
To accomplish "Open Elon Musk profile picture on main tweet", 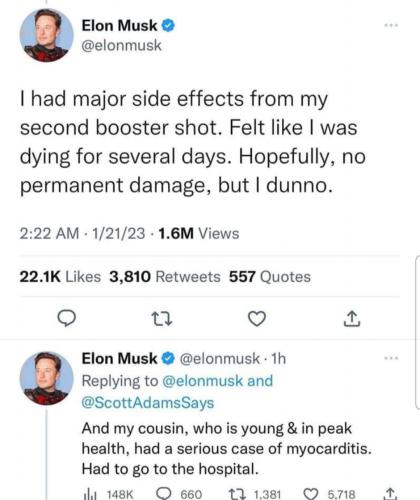I will click(x=46, y=35).
